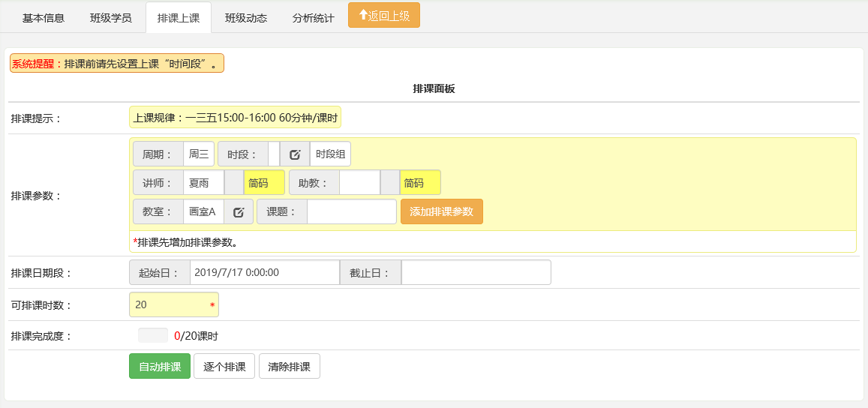Open the 教室 dropdown showing 画室A
Image resolution: width=868 pixels, height=408 pixels.
pyautogui.click(x=203, y=212)
